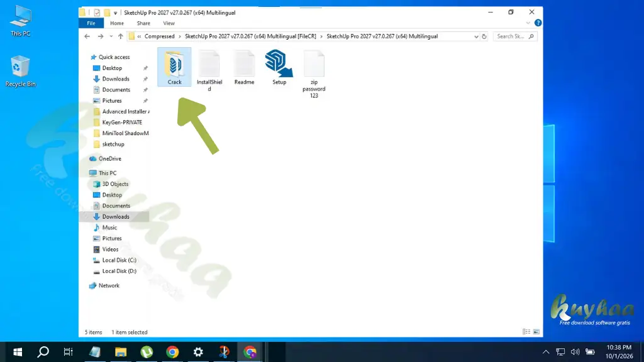
Task: Switch to large icons view layout
Action: 536,332
